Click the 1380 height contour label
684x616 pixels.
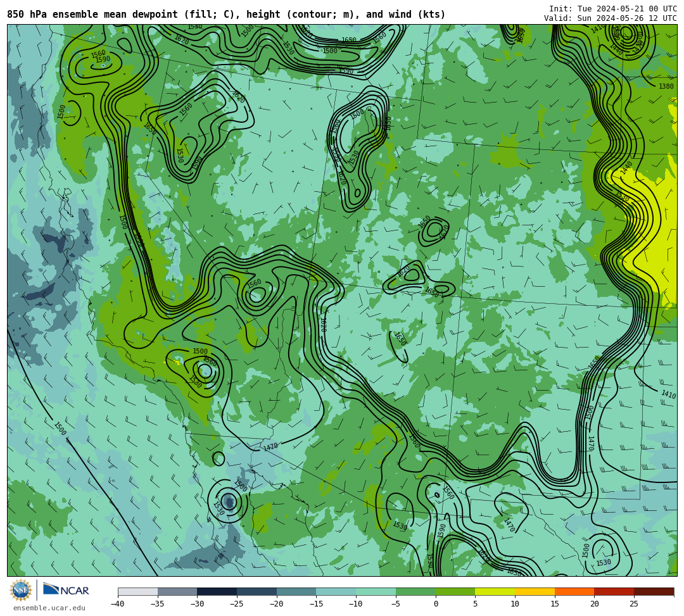pos(666,86)
